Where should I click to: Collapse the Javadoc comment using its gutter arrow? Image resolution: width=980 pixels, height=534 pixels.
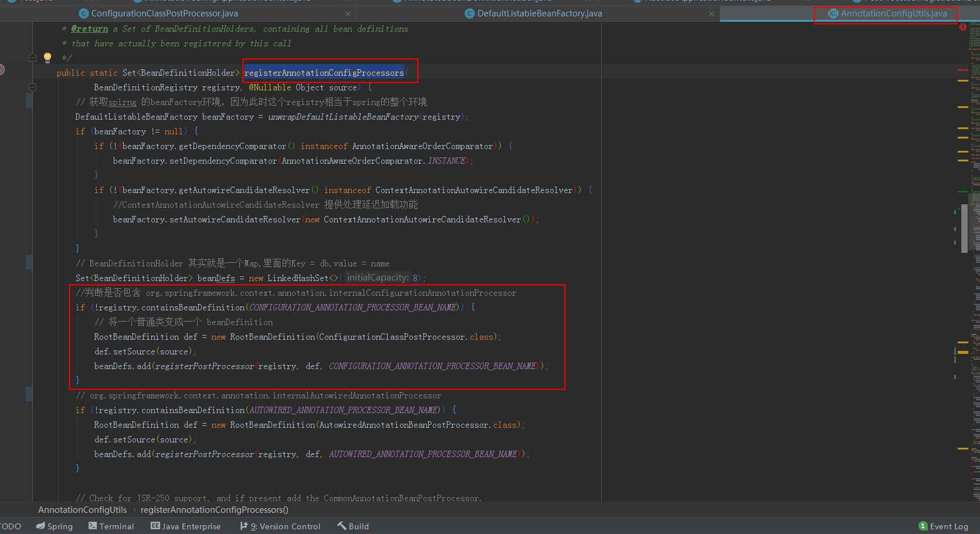point(32,57)
